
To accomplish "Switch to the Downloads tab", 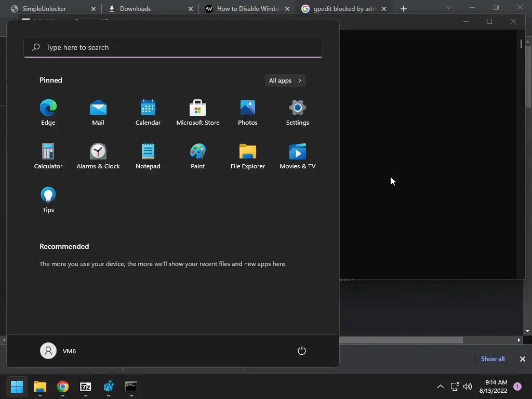I will click(135, 9).
